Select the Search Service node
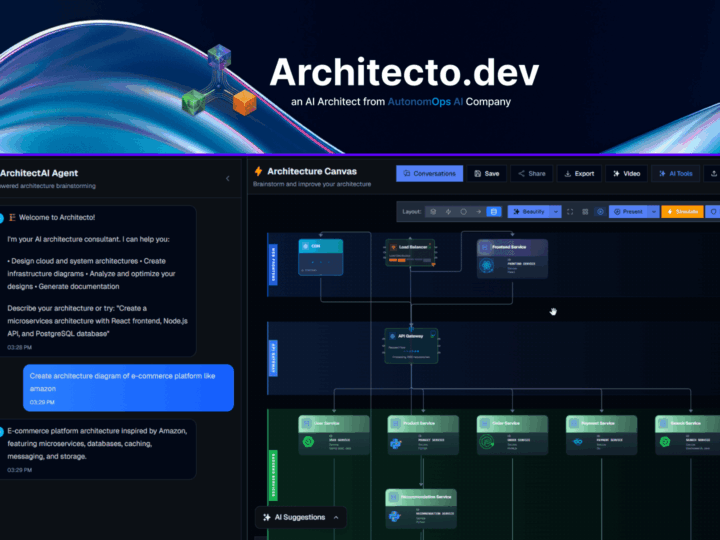 (x=687, y=435)
